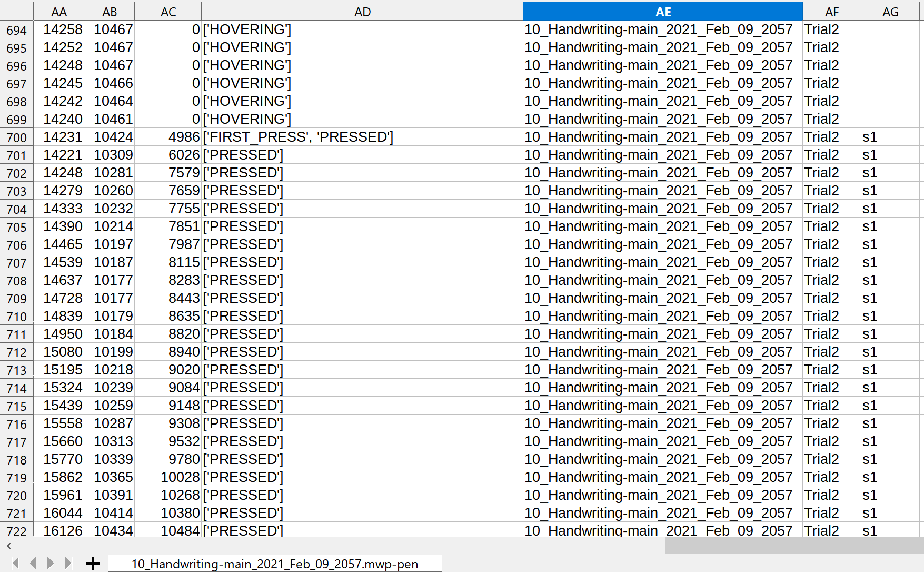Select the s1 cell in row 700
The height and width of the screenshot is (572, 924).
pyautogui.click(x=890, y=137)
